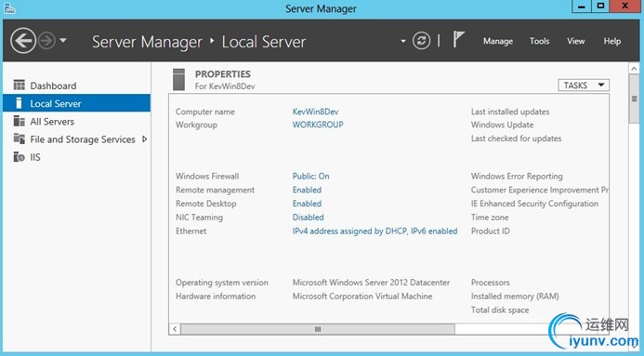Click the properties left scroll arrow
Viewport: 644px width, 356px height.
click(x=175, y=329)
